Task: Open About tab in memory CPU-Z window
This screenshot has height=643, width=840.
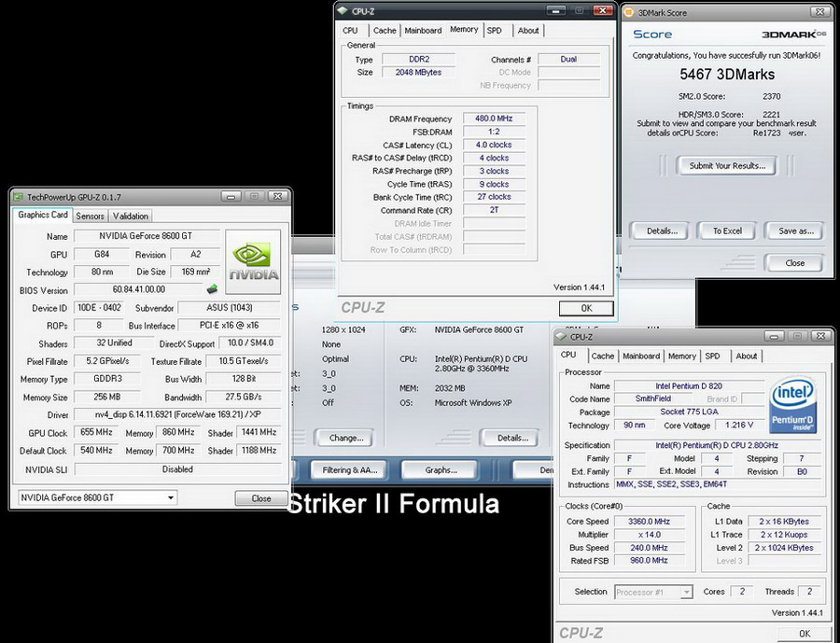Action: point(528,31)
